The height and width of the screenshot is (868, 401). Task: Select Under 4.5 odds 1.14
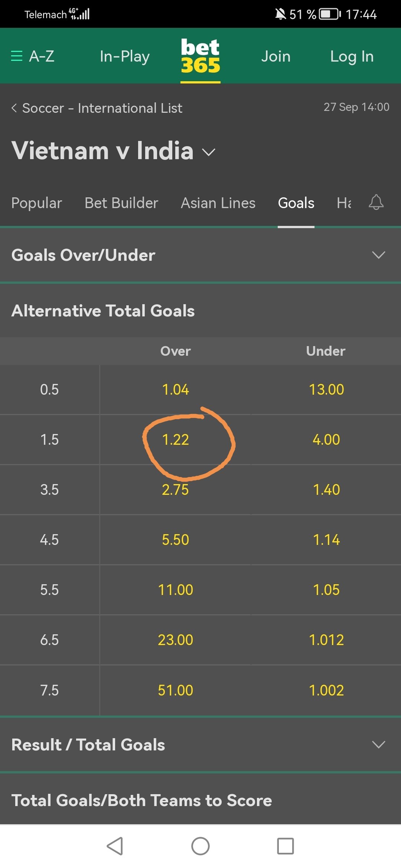click(x=326, y=540)
